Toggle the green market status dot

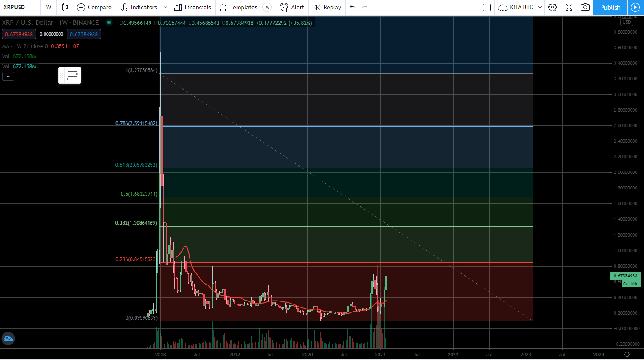(x=109, y=22)
